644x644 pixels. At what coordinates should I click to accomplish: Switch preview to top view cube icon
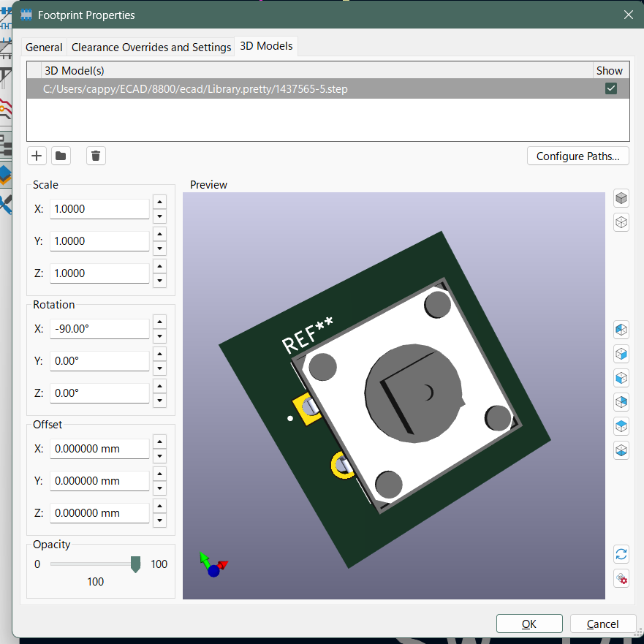[x=621, y=425]
